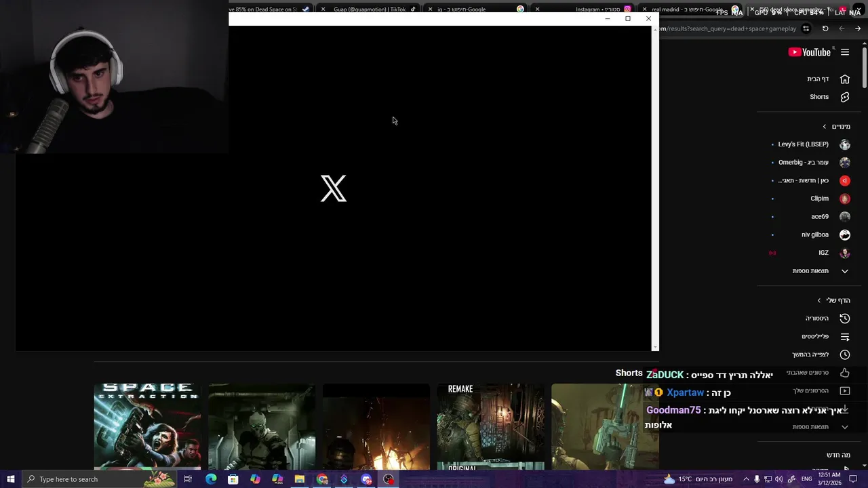Open the burning fire scene short thumbnail
This screenshot has height=488, width=868.
click(376, 426)
